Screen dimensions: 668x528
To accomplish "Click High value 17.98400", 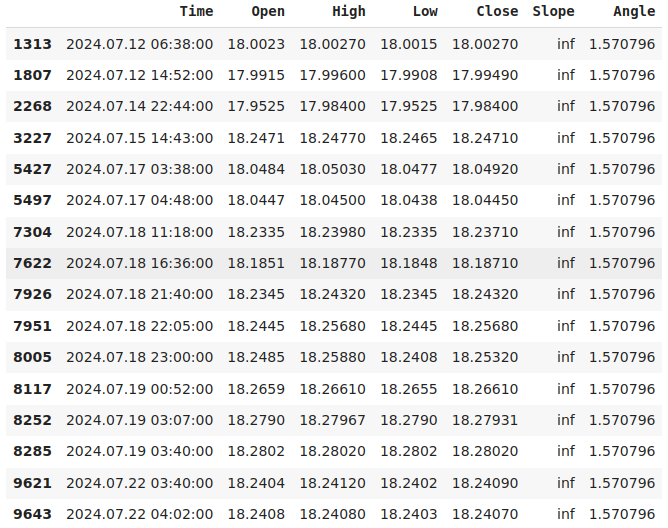I will pyautogui.click(x=332, y=106).
